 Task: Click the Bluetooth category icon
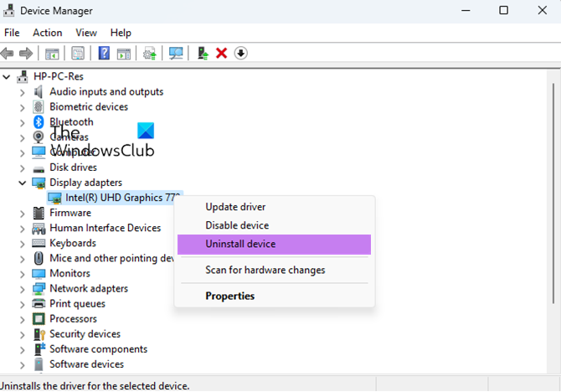tap(39, 122)
